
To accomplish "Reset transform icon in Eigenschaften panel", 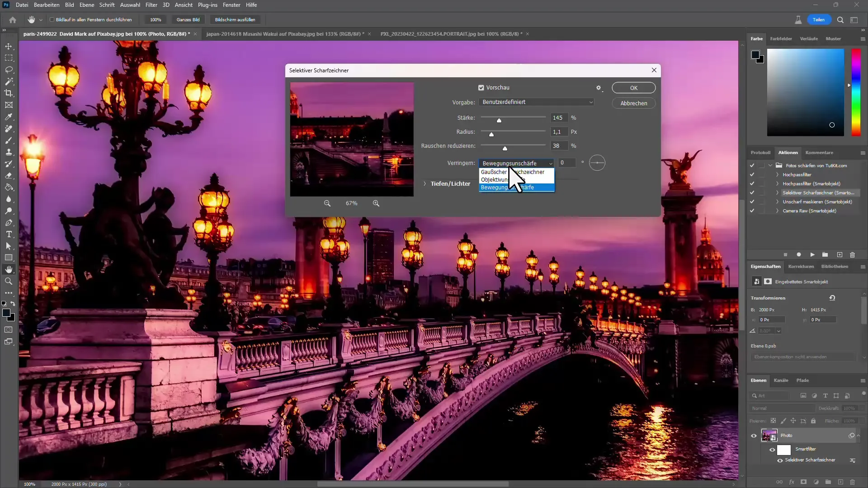I will point(832,298).
